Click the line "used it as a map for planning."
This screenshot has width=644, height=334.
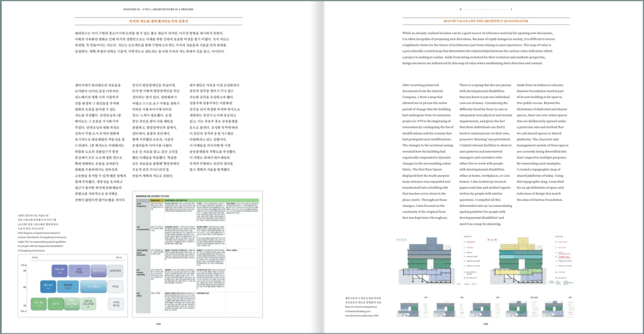[480, 224]
